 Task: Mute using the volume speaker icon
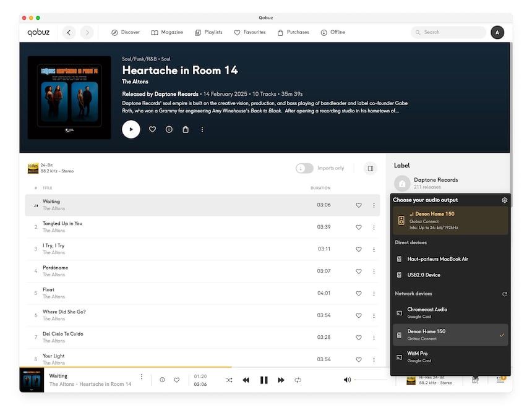tap(346, 380)
